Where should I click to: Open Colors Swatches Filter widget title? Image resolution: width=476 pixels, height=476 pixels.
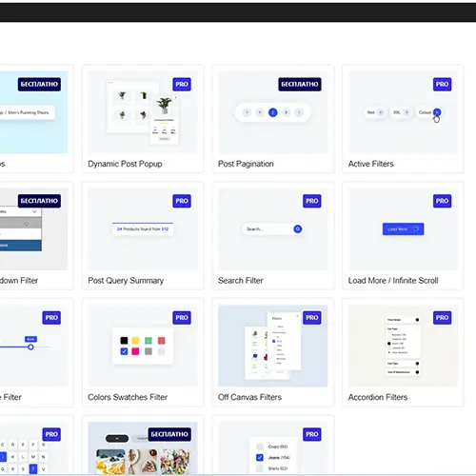[x=128, y=397]
